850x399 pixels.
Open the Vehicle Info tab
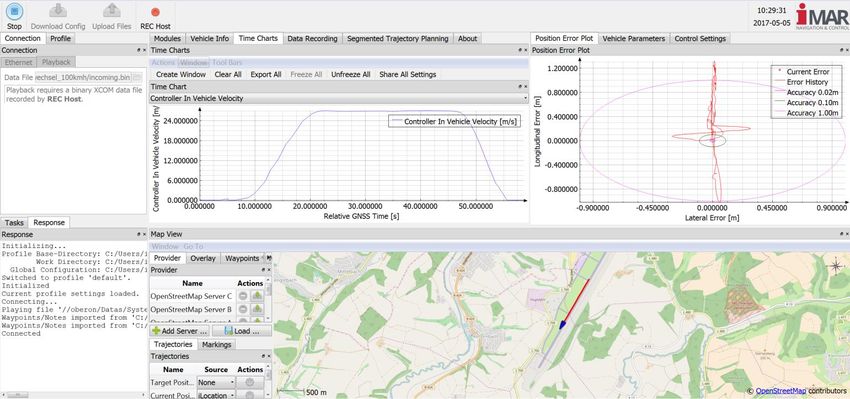209,38
